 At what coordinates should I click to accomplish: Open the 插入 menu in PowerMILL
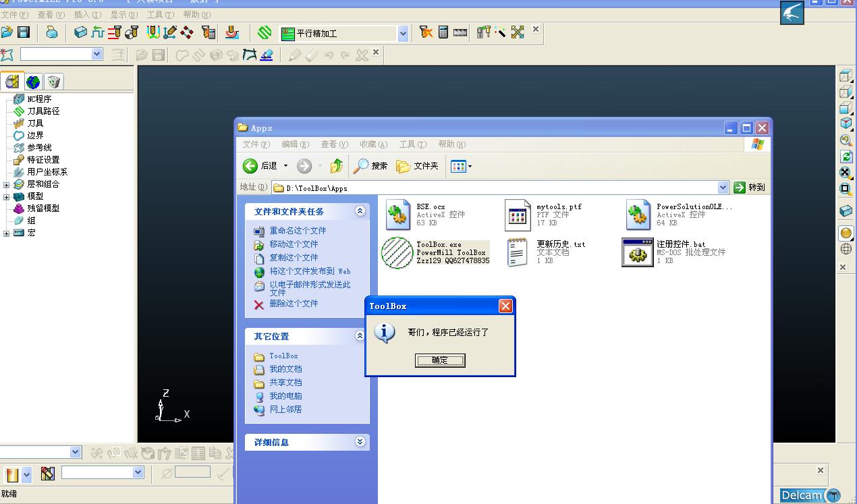tap(88, 14)
